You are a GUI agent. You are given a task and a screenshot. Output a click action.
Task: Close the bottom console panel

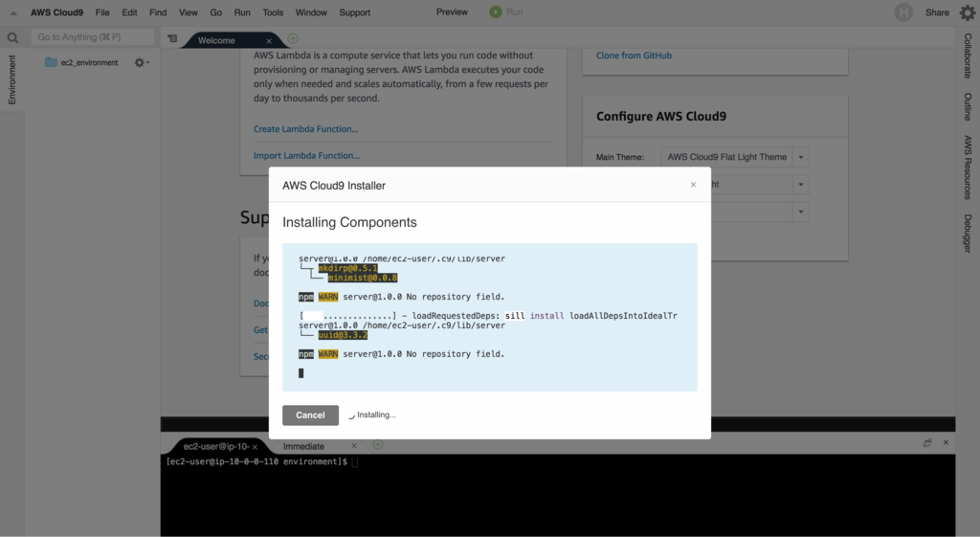(946, 442)
